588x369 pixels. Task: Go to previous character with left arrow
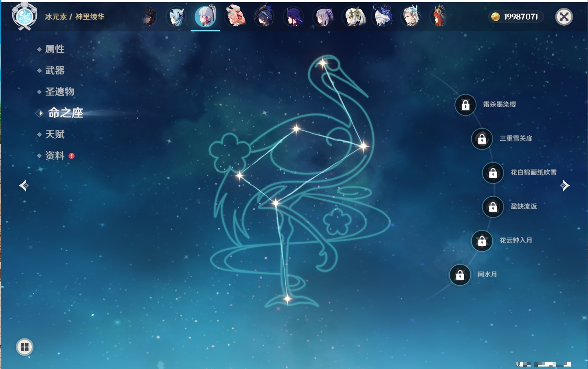[x=24, y=186]
